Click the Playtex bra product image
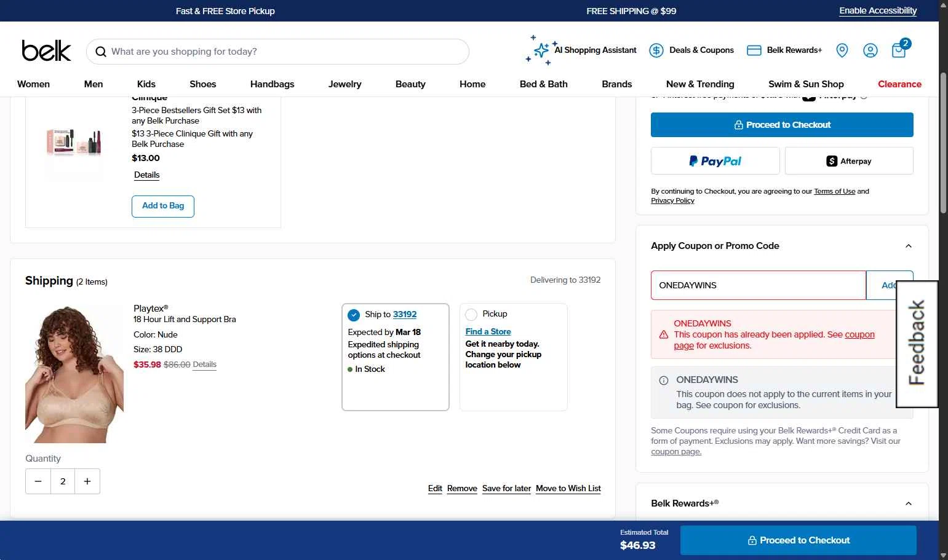 pyautogui.click(x=74, y=374)
